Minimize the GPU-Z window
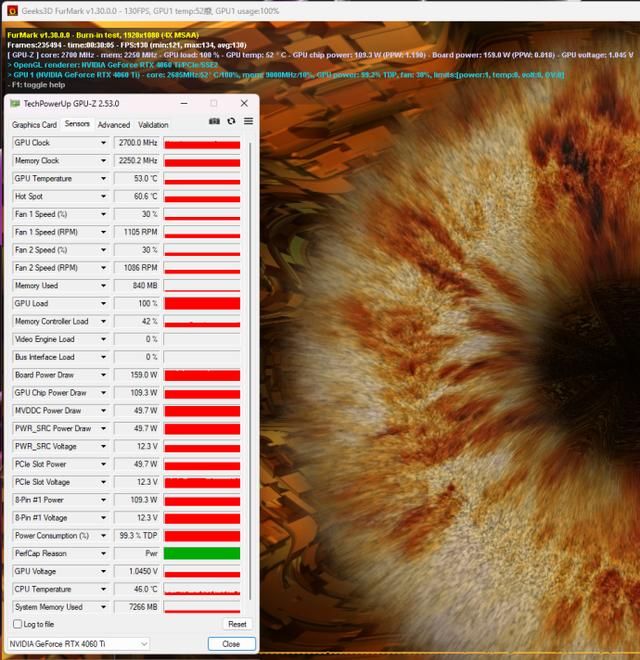This screenshot has height=660, width=640. (x=184, y=103)
